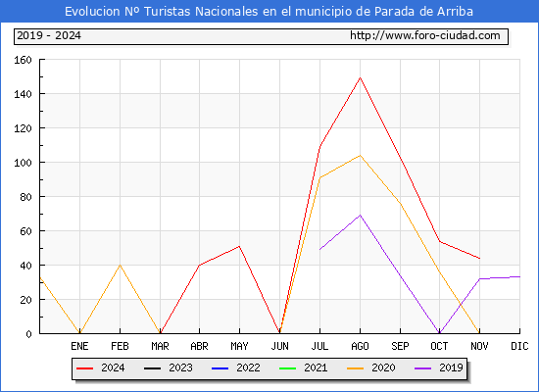The width and height of the screenshot is (539, 392).
Task: Click the 80 value on the Y axis
Action: [25, 197]
